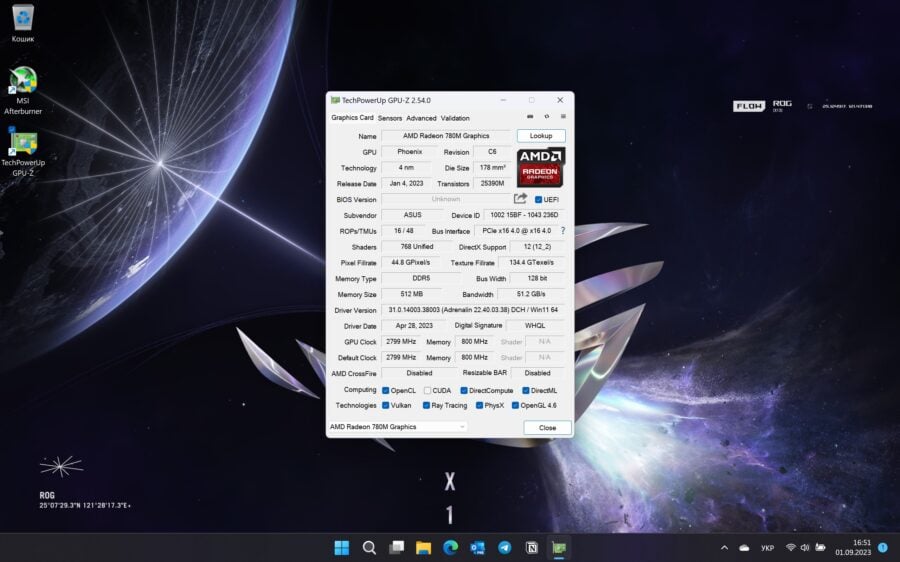Toggle the UEFI checkbox
900x562 pixels.
coord(538,200)
